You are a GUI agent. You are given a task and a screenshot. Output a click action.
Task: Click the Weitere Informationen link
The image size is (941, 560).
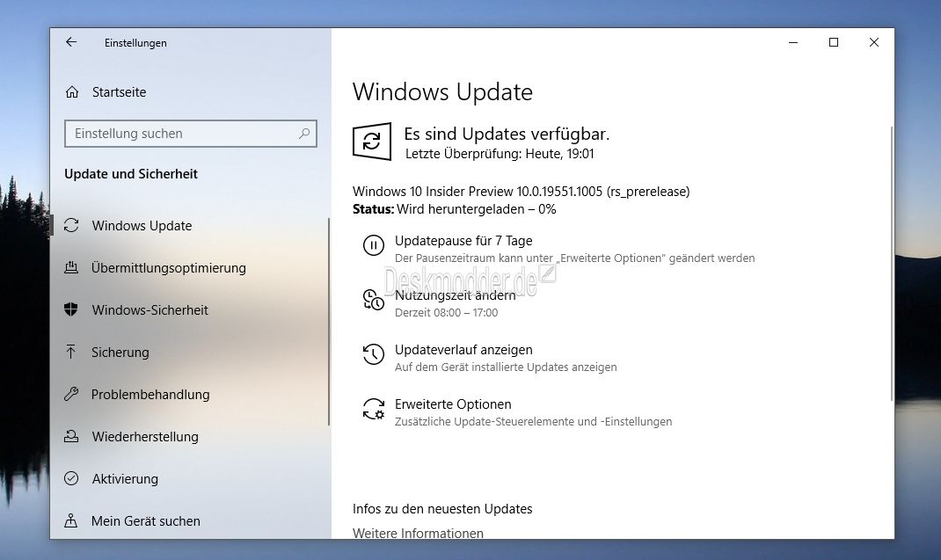tap(418, 533)
